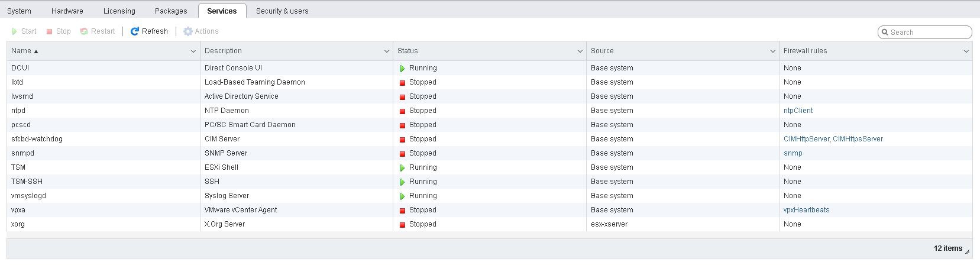Click the green running icon for DCUI
980x278 pixels.
point(402,69)
